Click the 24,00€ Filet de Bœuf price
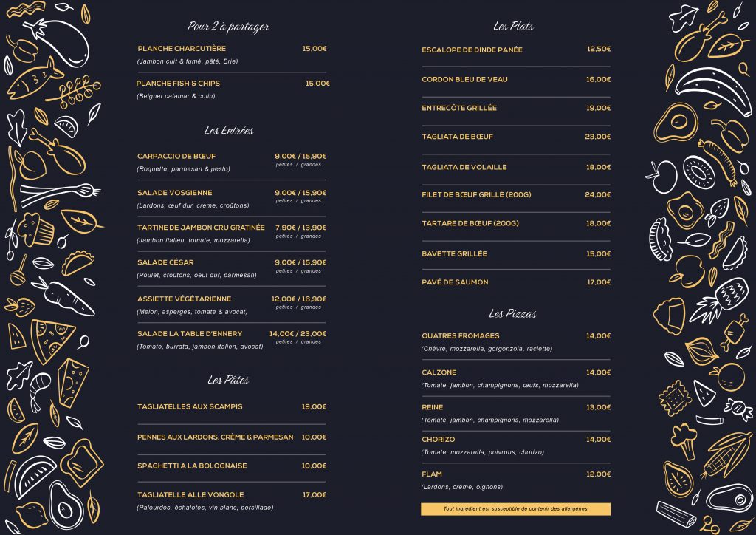 pos(598,195)
